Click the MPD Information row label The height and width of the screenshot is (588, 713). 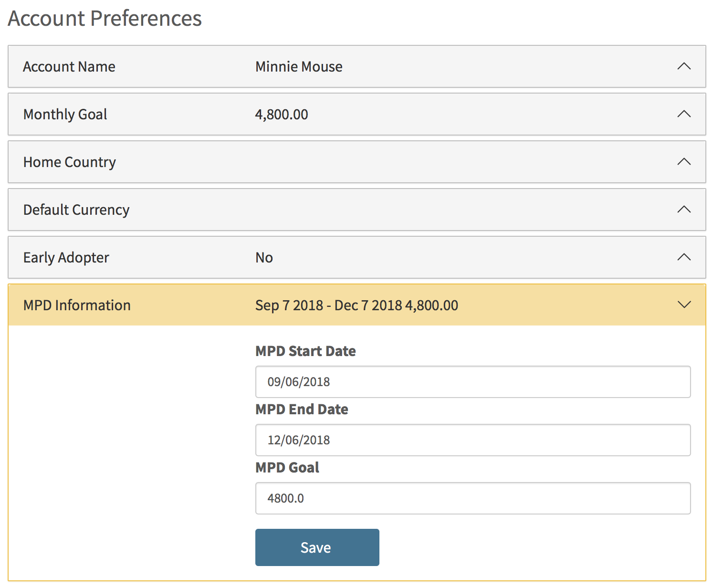point(77,305)
